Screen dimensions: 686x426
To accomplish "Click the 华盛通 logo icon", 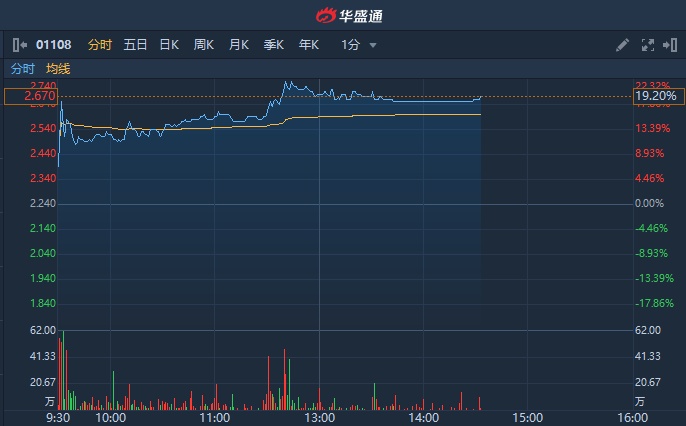I will [x=327, y=16].
